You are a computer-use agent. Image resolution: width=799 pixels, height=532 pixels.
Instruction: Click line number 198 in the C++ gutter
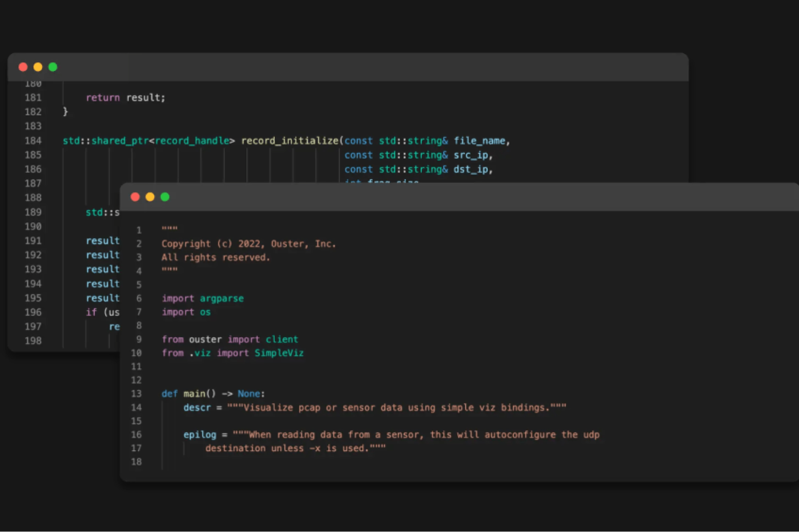(33, 340)
